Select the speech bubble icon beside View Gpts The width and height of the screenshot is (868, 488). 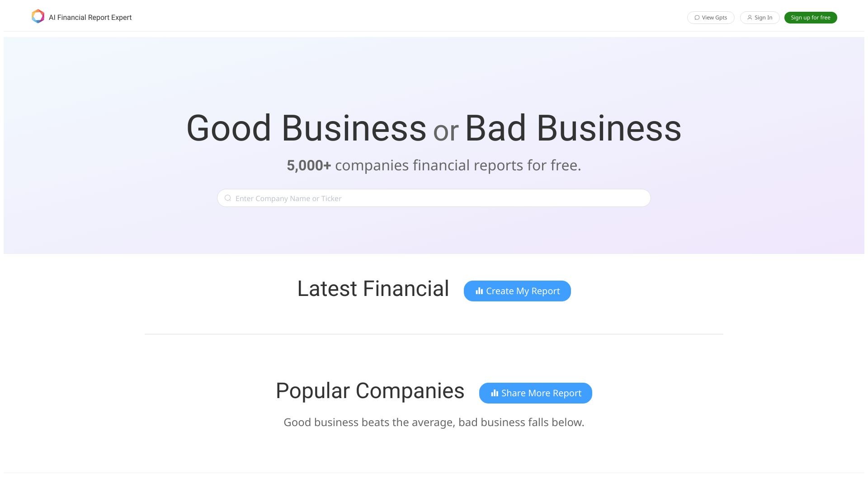698,17
